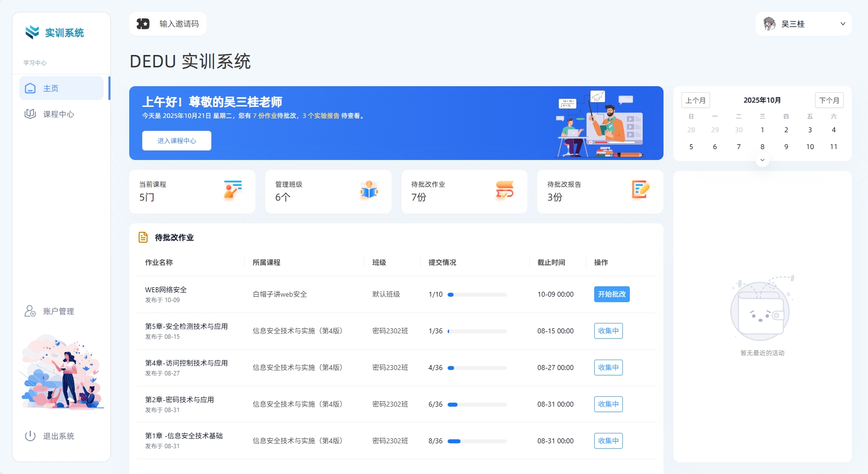Open 账户管理 in the sidebar
Viewport: 868px width, 474px height.
point(58,311)
